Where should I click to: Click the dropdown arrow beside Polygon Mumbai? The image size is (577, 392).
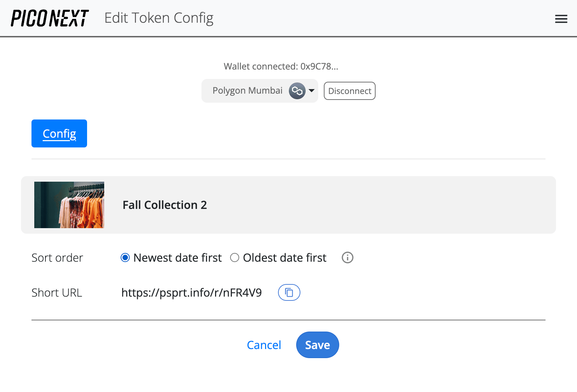coord(312,91)
